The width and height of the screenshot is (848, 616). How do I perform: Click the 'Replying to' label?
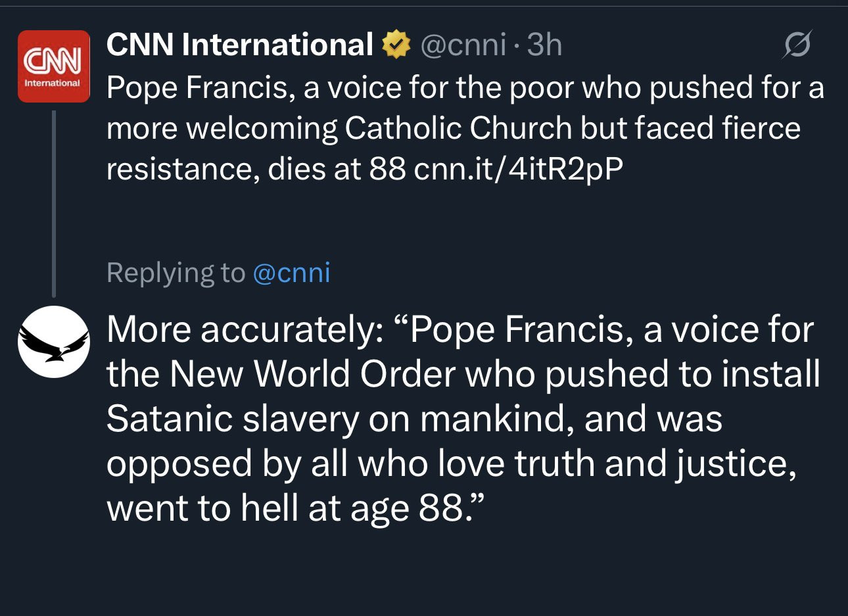coord(176,273)
